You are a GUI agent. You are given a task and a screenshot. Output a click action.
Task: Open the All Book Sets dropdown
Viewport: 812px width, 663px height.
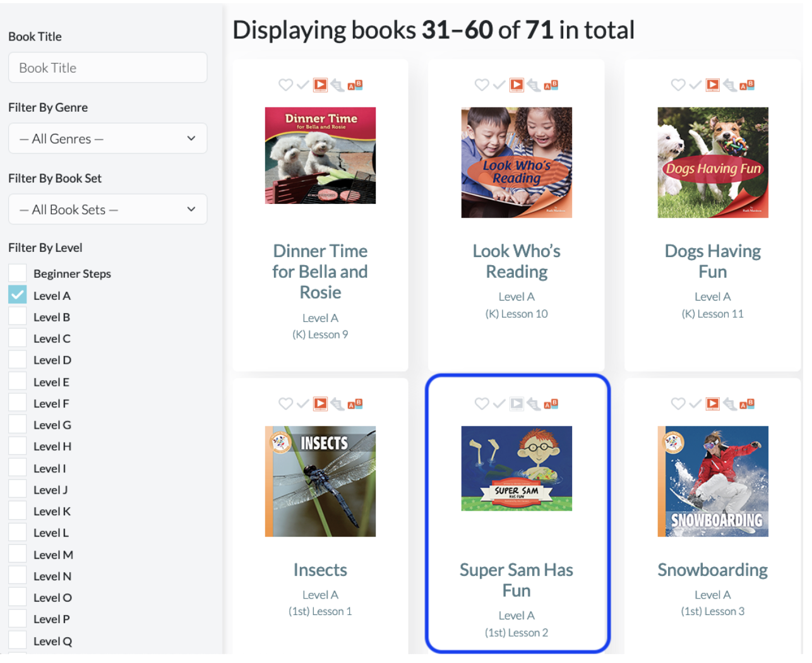(108, 209)
